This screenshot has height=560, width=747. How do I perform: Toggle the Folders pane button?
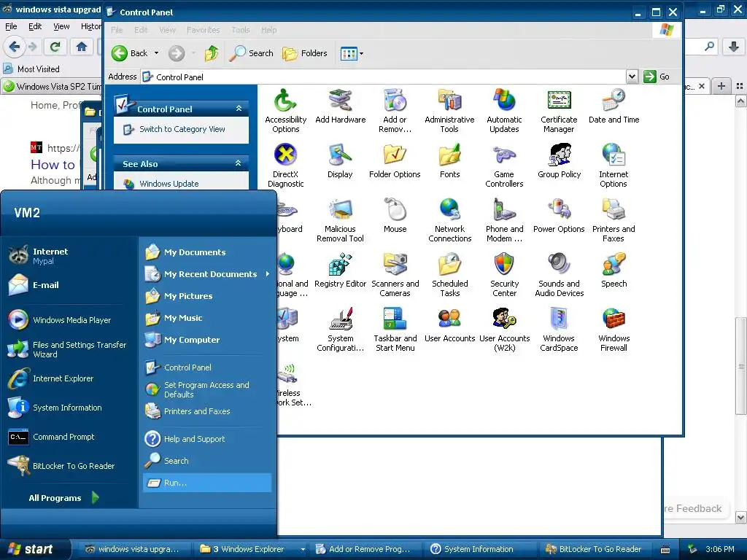click(304, 53)
